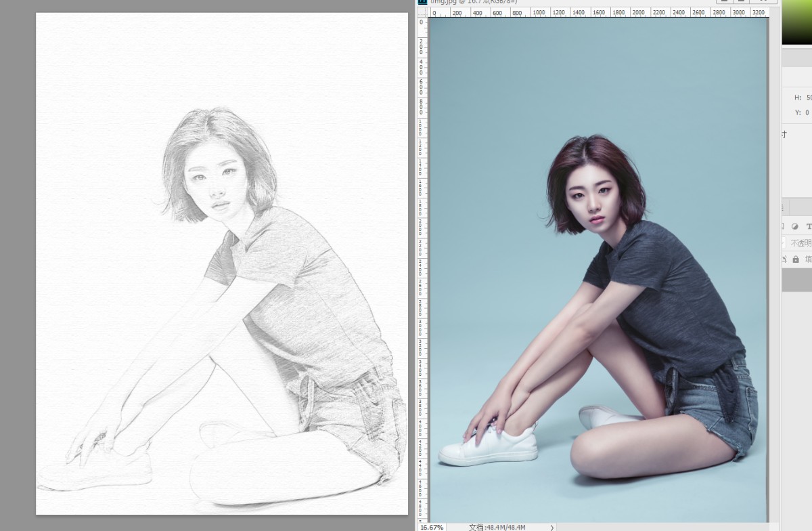Screen dimensions: 812x531
Task: Click the lock artboard nesting icon
Action: tap(784, 259)
